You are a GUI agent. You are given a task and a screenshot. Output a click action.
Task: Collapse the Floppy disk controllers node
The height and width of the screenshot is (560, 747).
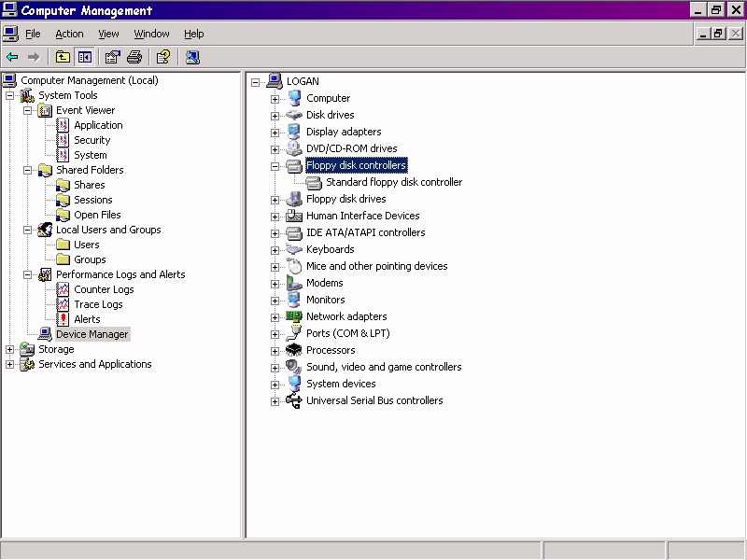(275, 166)
